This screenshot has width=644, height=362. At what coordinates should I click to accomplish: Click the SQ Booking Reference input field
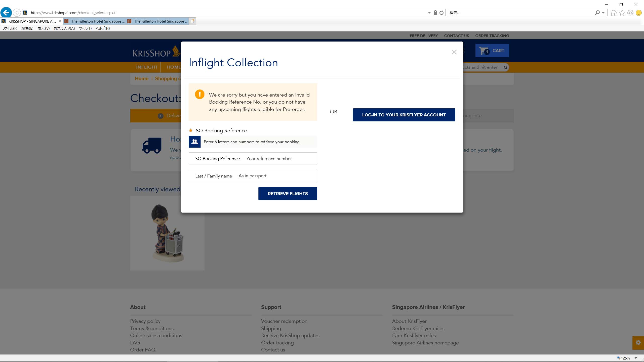point(253,159)
